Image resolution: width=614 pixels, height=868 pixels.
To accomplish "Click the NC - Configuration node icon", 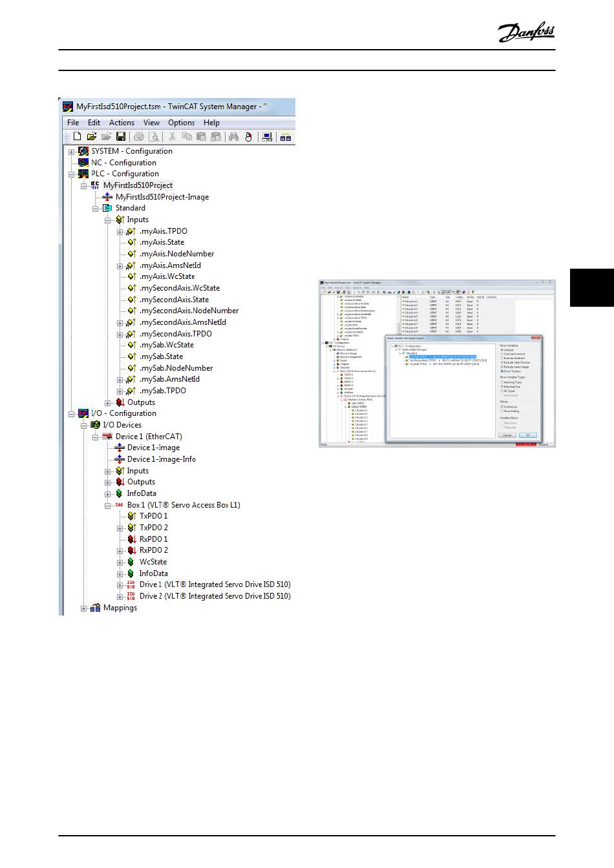I will (x=83, y=163).
